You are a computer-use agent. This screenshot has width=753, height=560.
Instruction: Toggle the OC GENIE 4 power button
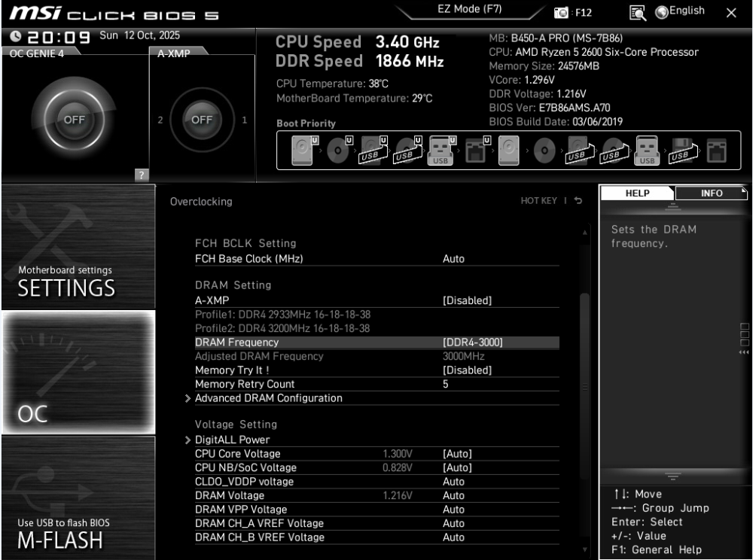click(x=72, y=120)
